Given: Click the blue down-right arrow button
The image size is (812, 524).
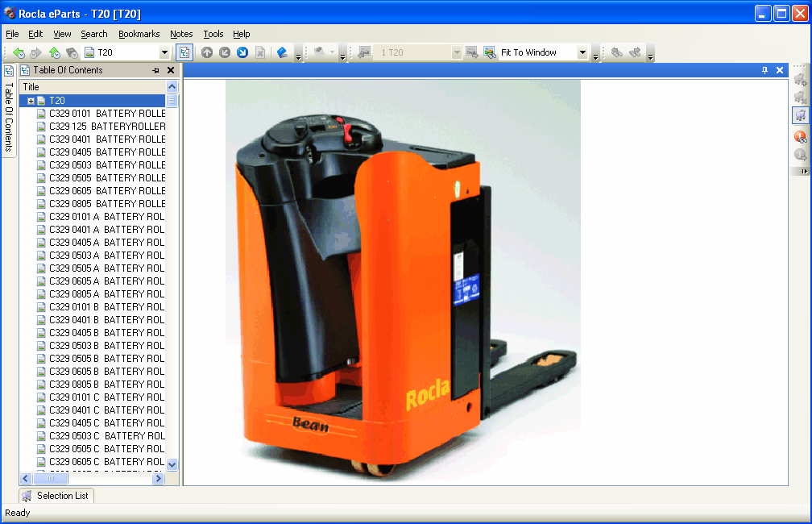Looking at the screenshot, I should pyautogui.click(x=242, y=52).
